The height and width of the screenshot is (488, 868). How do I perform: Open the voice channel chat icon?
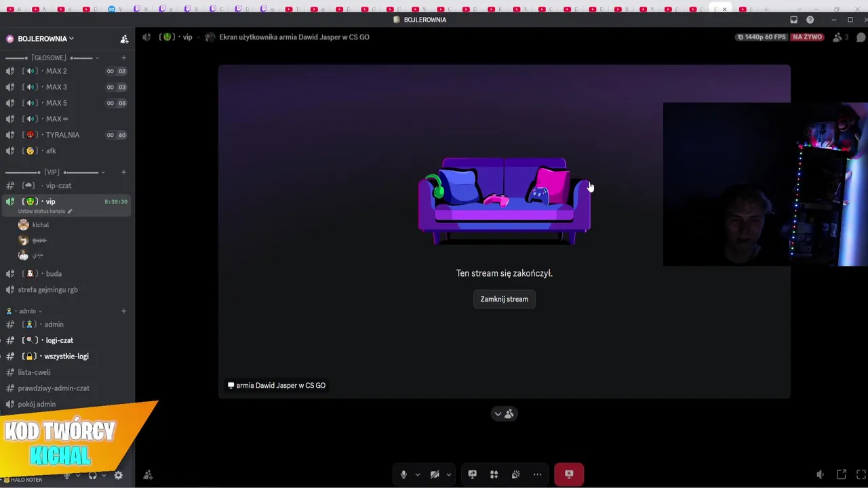coord(861,37)
